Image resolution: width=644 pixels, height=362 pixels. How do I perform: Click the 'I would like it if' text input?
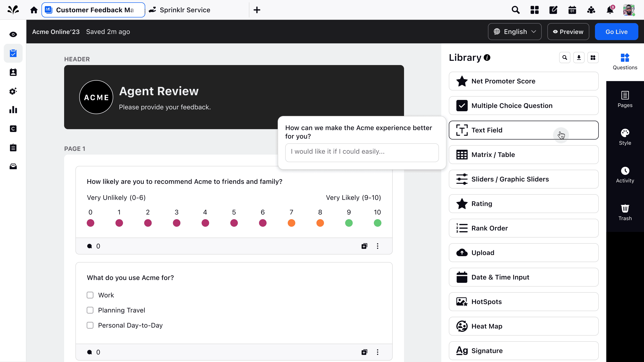pos(362,152)
